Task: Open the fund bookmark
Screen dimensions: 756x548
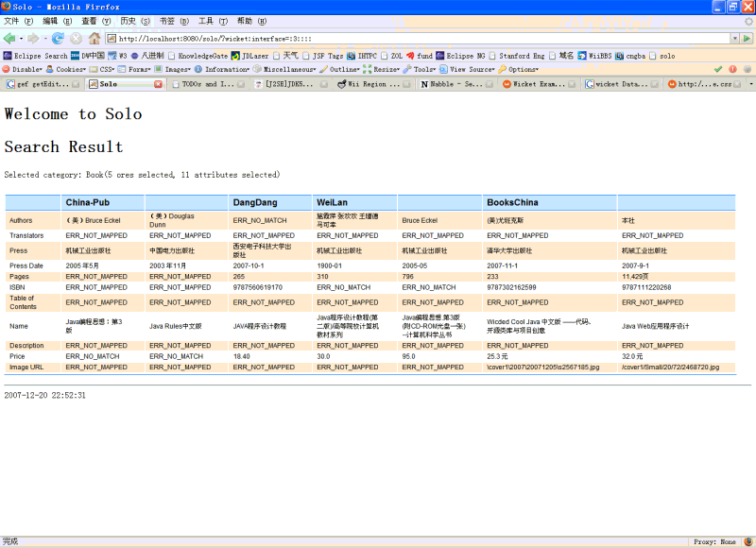Action: tap(420, 56)
